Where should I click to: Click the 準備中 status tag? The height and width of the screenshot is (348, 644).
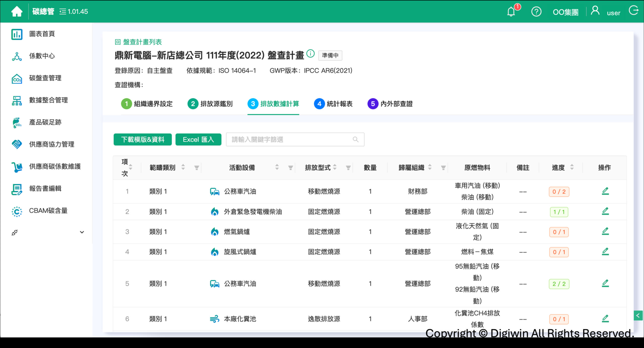pos(330,55)
